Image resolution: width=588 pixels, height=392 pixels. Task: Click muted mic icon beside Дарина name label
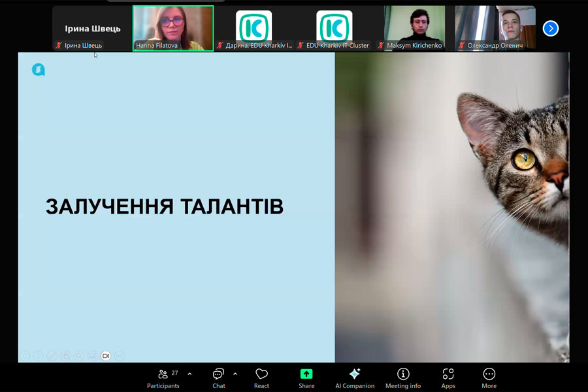pos(220,45)
